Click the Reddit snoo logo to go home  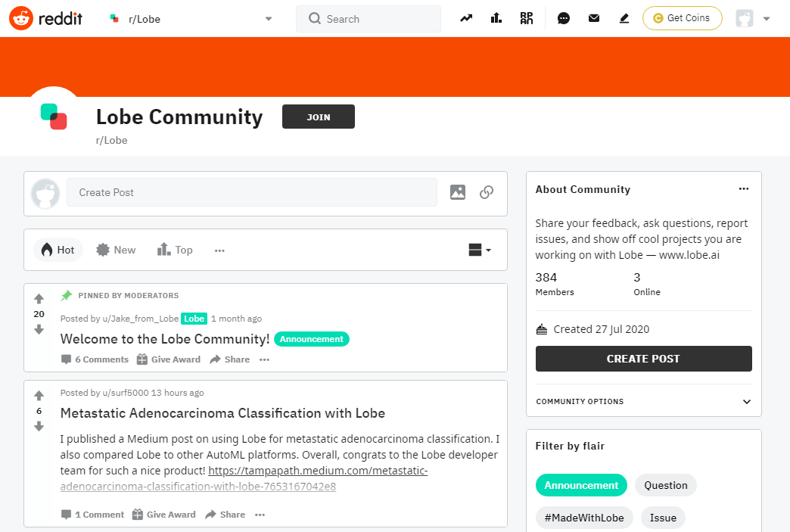click(x=21, y=18)
